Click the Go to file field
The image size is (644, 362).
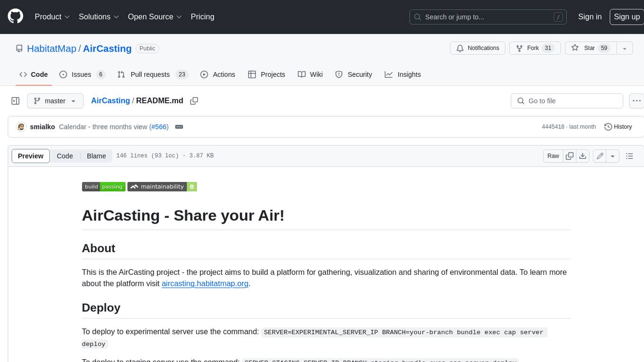point(567,101)
